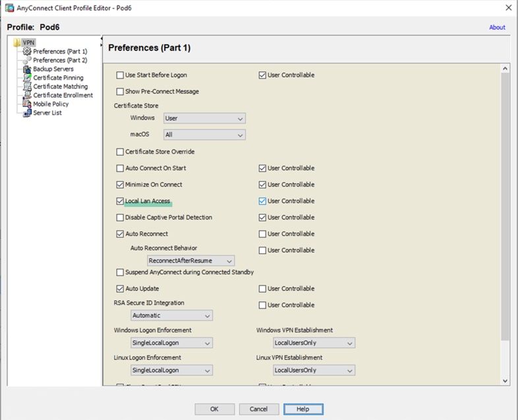This screenshot has height=420, width=518.
Task: Toggle User Controllable for Local Lan Access
Action: point(262,201)
